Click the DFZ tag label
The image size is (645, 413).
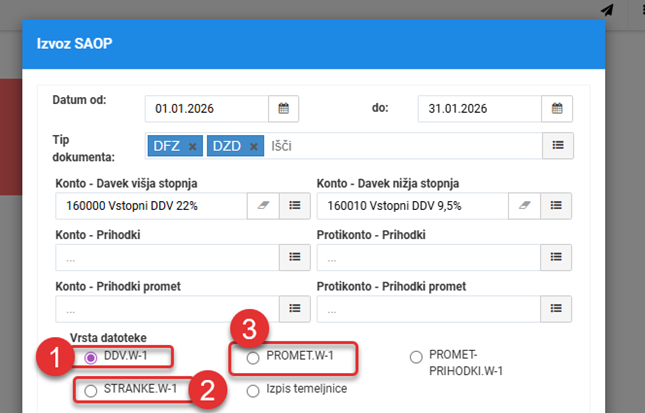click(167, 146)
